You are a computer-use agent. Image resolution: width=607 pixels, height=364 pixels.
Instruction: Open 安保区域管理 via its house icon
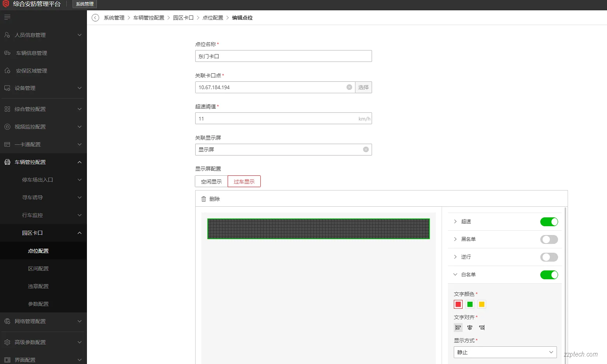(7, 71)
